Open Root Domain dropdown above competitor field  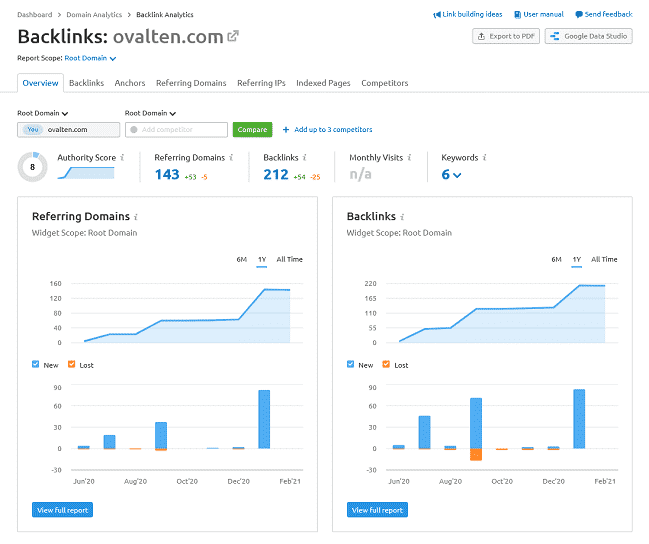(150, 113)
